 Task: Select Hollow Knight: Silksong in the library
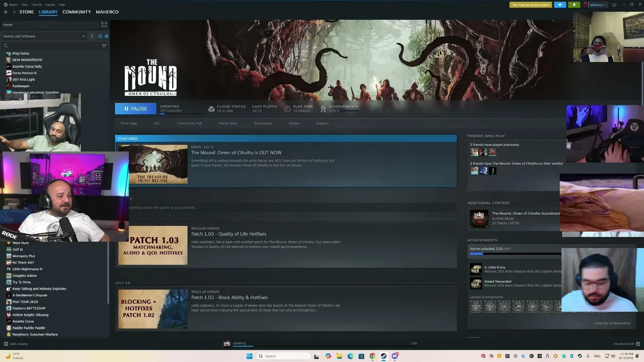pos(30,315)
